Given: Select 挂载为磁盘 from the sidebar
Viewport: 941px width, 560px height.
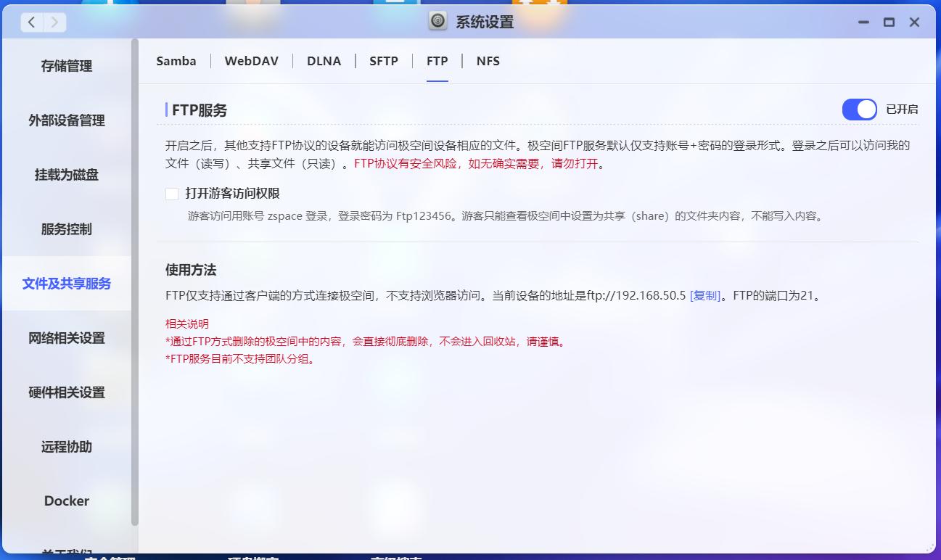Looking at the screenshot, I should click(66, 175).
